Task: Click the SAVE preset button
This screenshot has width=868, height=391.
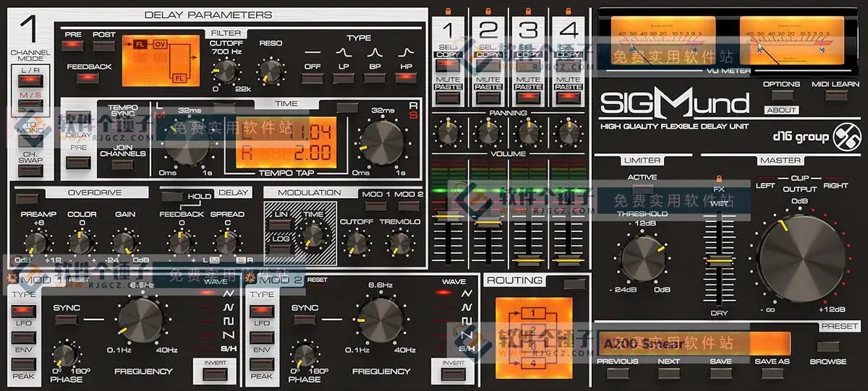Action: click(x=720, y=373)
